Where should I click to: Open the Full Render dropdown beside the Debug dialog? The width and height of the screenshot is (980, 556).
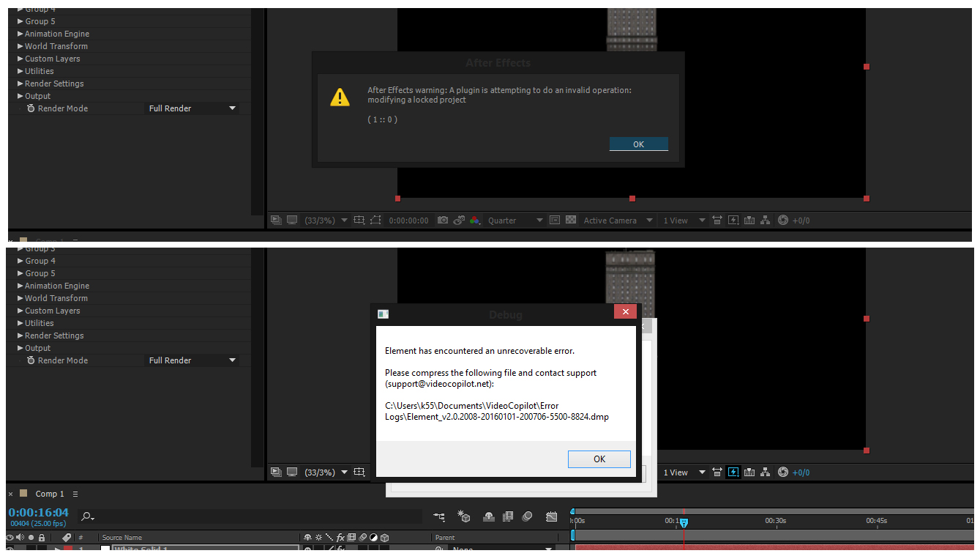(192, 360)
